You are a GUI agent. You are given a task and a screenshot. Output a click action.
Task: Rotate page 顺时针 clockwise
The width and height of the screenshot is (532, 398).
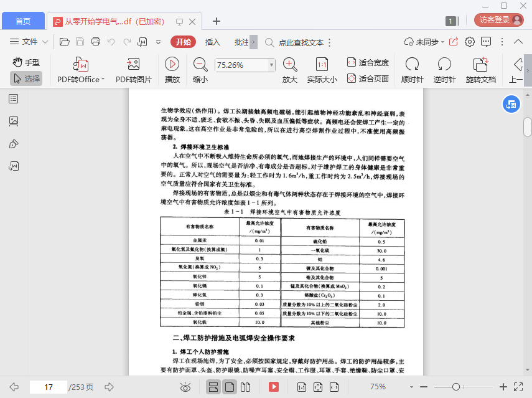[x=413, y=70]
